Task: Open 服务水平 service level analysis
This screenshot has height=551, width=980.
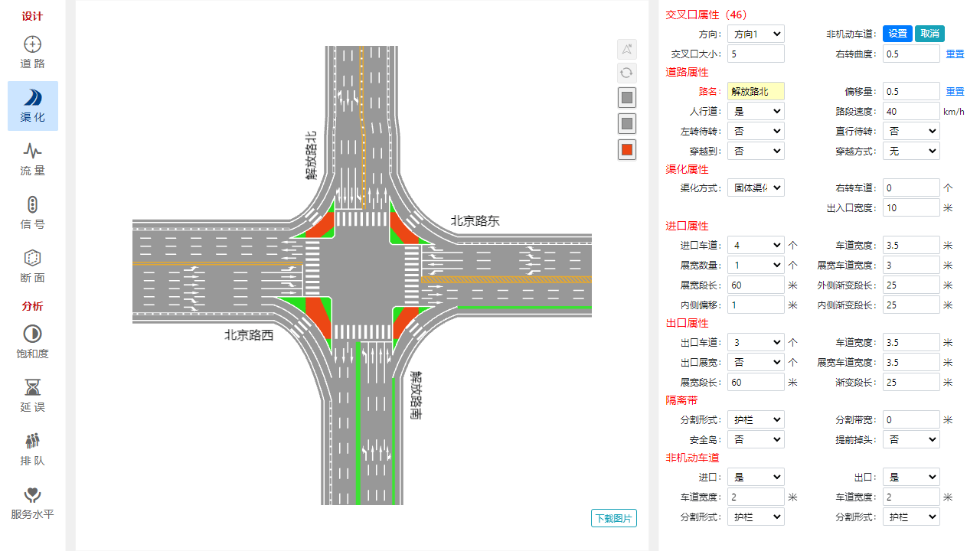Action: click(x=33, y=504)
